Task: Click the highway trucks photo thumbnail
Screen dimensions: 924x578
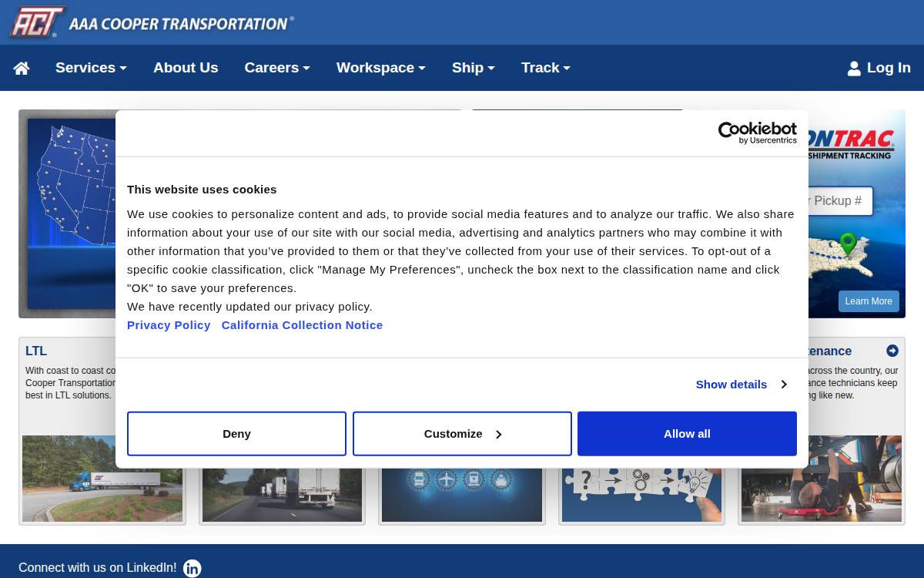Action: [x=282, y=495]
